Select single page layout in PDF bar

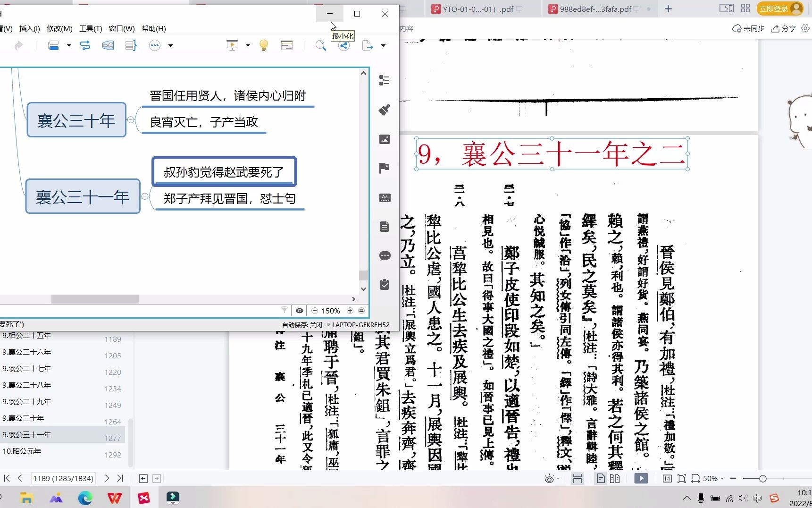[x=601, y=479]
